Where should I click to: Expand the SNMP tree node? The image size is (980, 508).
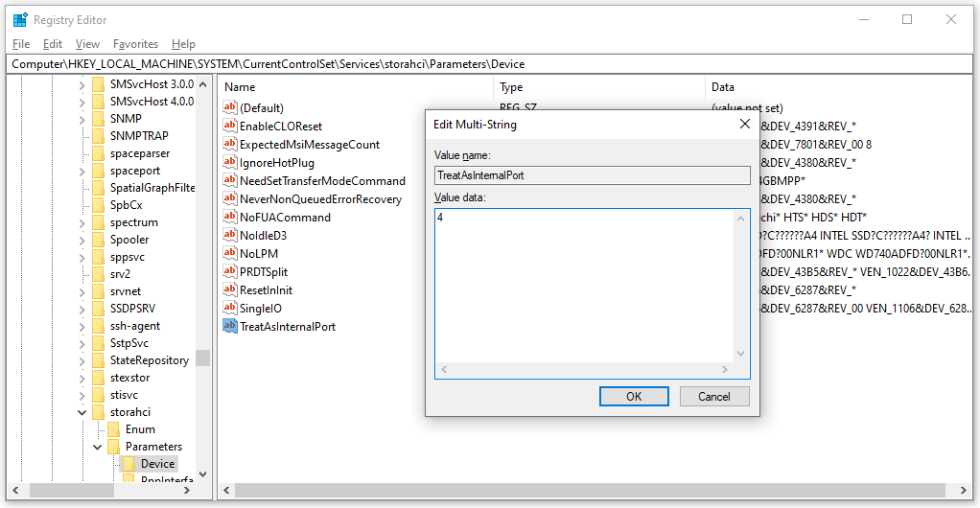82,119
